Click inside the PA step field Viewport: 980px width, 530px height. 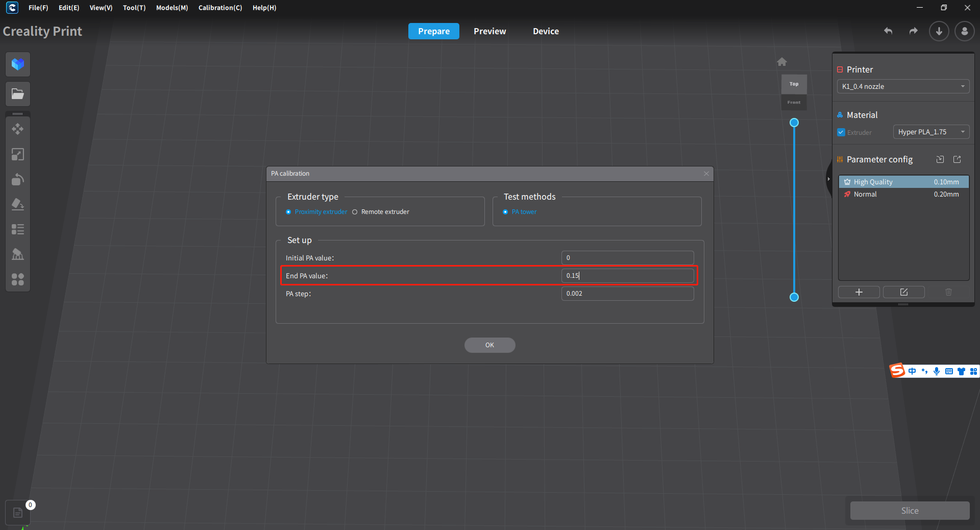pyautogui.click(x=628, y=294)
